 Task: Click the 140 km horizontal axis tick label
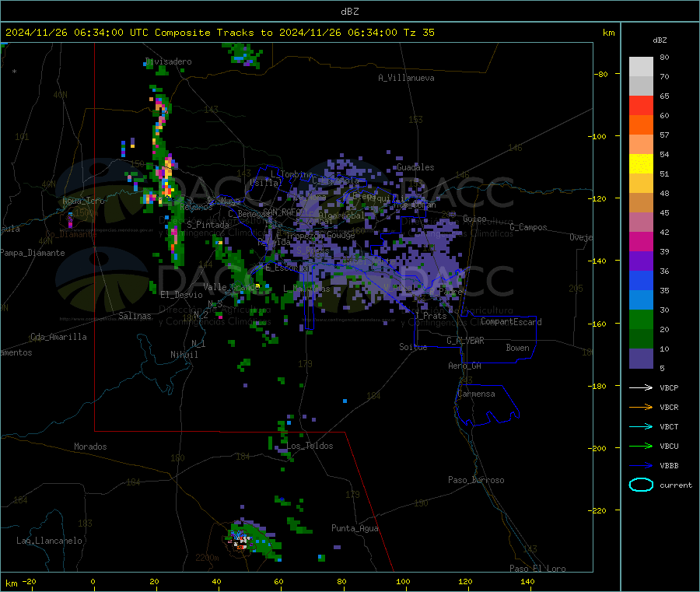527,581
